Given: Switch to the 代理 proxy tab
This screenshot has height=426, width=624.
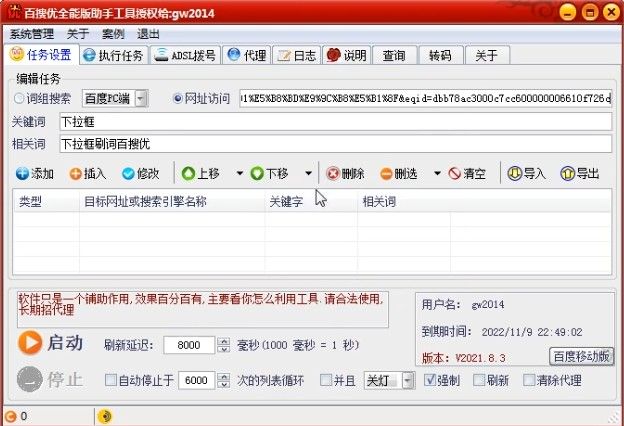Looking at the screenshot, I should click(x=247, y=55).
